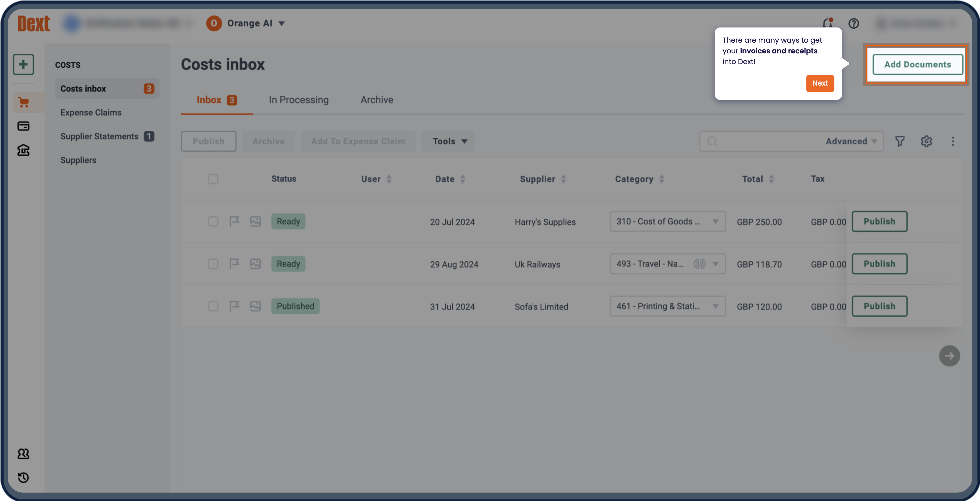Open the contacts sidebar icon
980x501 pixels.
pos(23,454)
